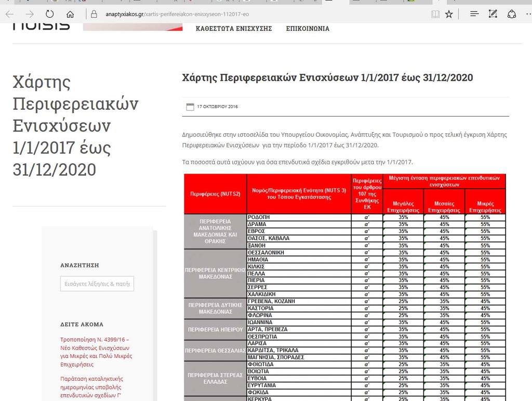Click the 'ΠΕΡΙΦΕΡΕΙΑ ΑΝΑΤΟΛΙΚΗΣ ΜΑΚΕΔΟΝΙΑΣ ΚΑΙ ΘΡΑΚΗΣ' cell
Screen dimensions: 532x401
[x=215, y=231]
